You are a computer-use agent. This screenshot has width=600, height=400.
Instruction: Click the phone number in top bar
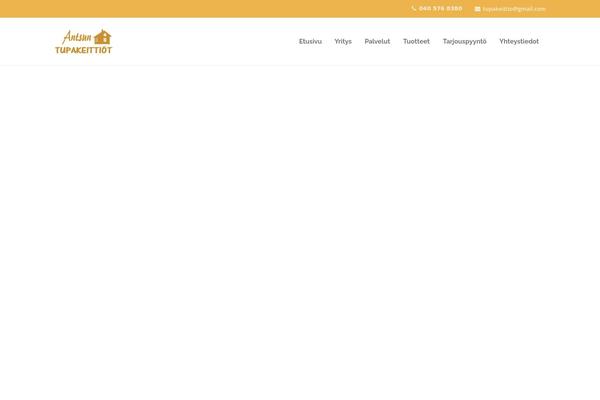(x=440, y=8)
